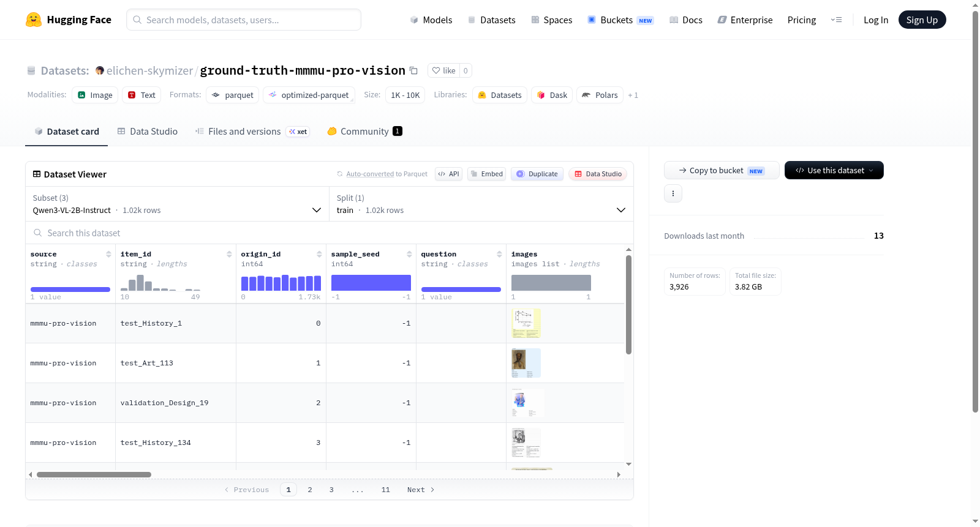
Task: Copy dataset name with the copy icon
Action: 413,70
